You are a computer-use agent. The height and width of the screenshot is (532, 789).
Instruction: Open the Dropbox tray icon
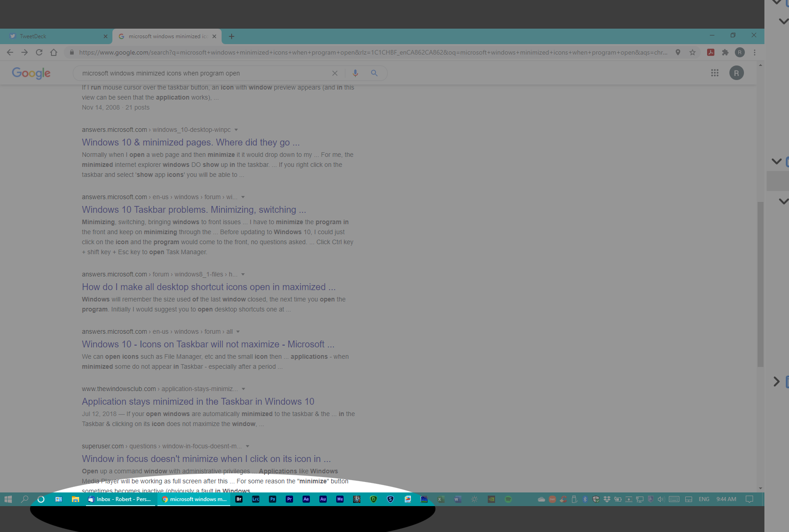click(607, 499)
